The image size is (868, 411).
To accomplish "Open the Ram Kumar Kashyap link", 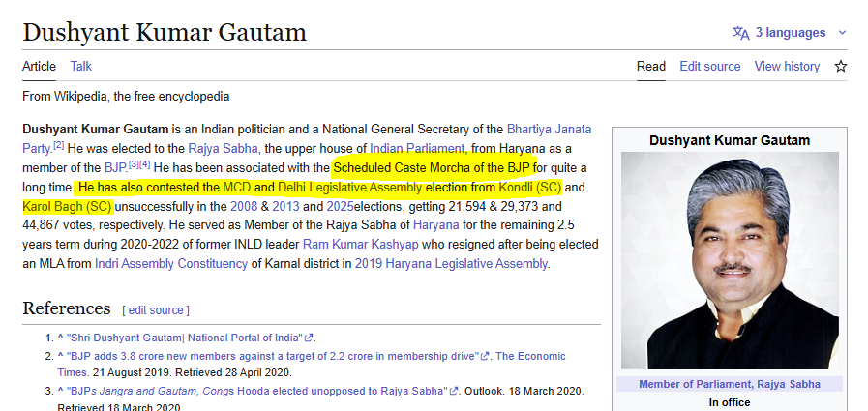I will click(x=360, y=245).
